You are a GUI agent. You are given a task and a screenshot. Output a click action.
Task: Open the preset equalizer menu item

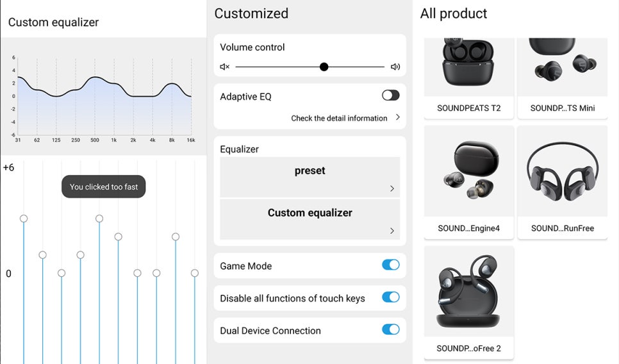(x=310, y=178)
